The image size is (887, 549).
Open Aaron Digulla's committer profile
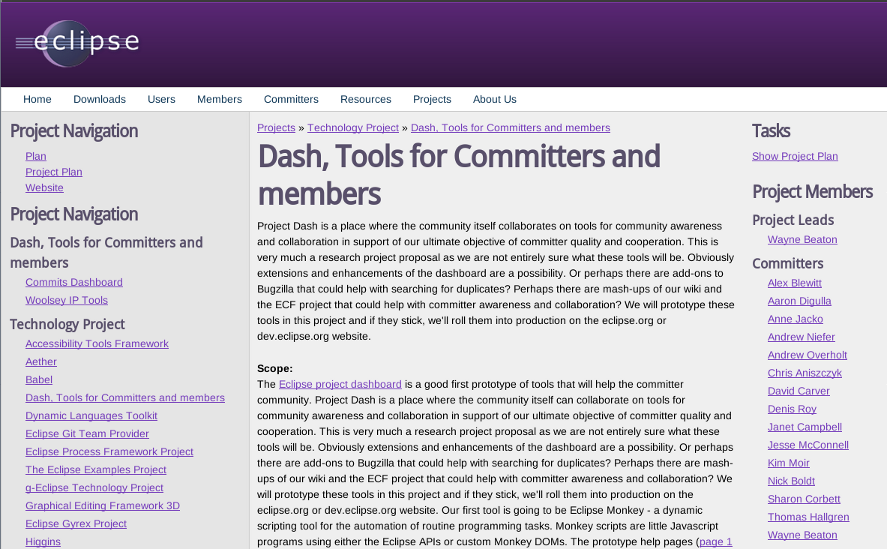point(799,301)
